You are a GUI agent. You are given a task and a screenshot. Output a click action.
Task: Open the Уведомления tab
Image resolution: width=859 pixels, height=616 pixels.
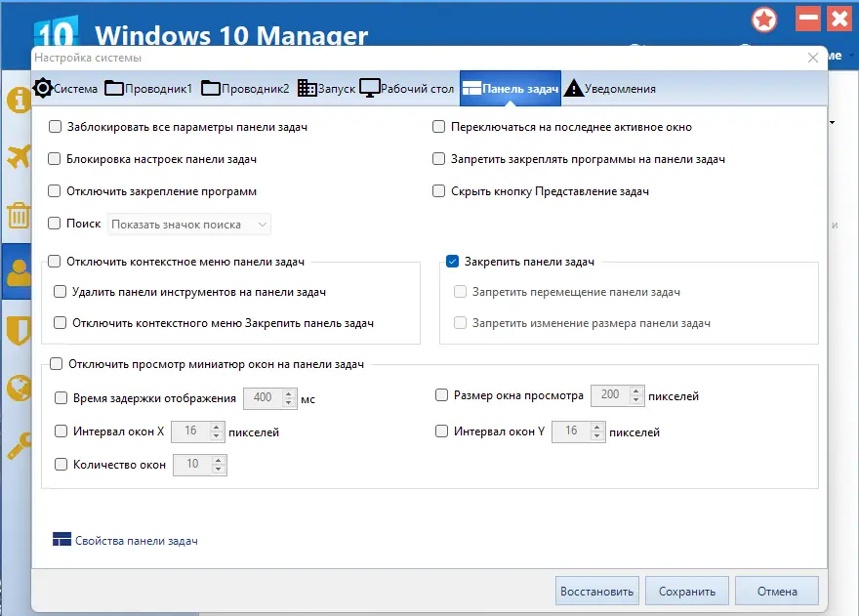(610, 88)
